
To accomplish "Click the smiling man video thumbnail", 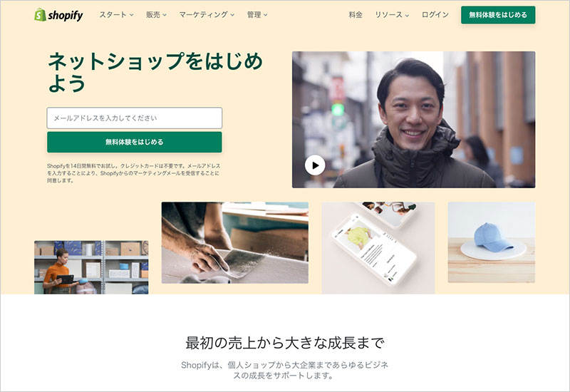I will 413,120.
